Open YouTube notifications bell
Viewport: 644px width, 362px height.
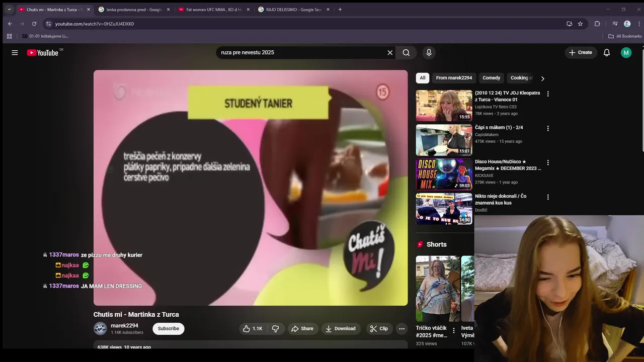click(x=607, y=52)
